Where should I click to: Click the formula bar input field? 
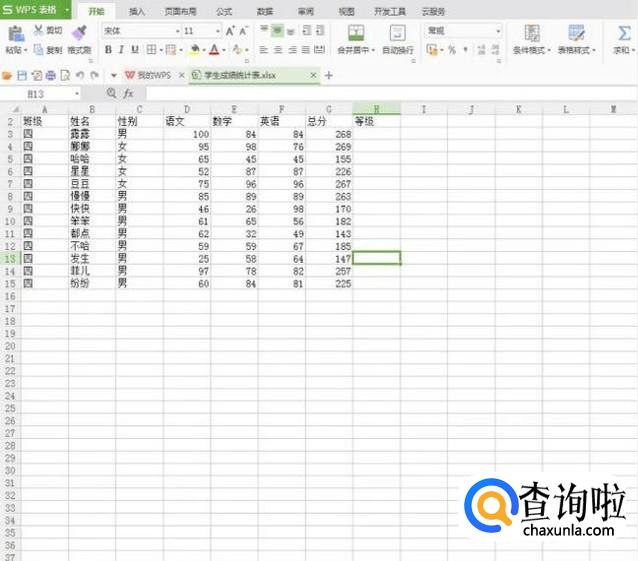click(x=391, y=94)
